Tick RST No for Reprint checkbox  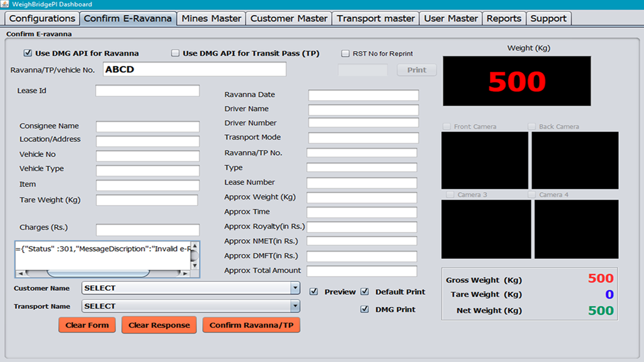pyautogui.click(x=345, y=53)
